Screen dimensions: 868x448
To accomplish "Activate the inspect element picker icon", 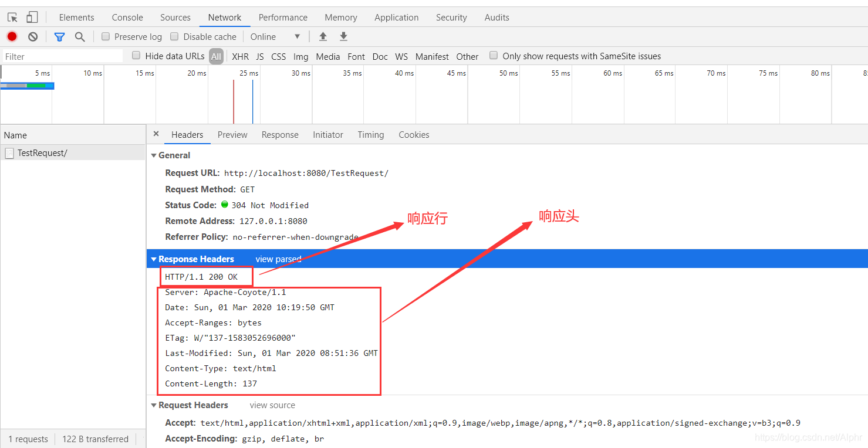I will click(x=12, y=18).
